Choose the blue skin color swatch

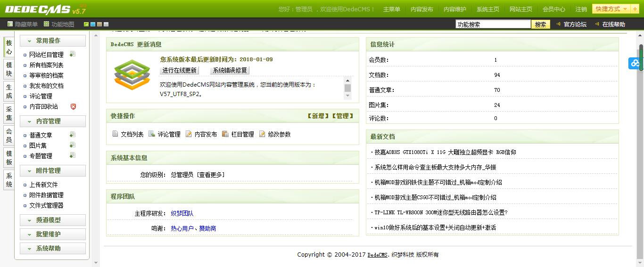93,24
